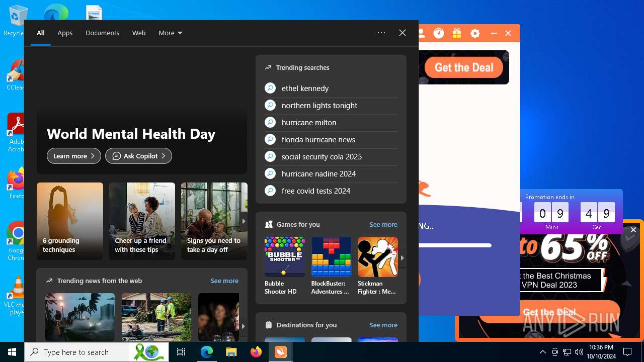The height and width of the screenshot is (362, 644).
Task: Open the notification center icon
Action: (627, 352)
